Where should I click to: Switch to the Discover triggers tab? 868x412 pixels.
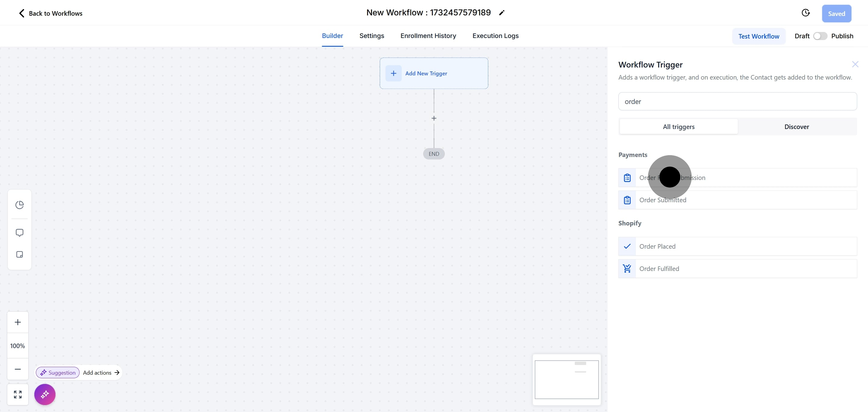[x=797, y=126]
